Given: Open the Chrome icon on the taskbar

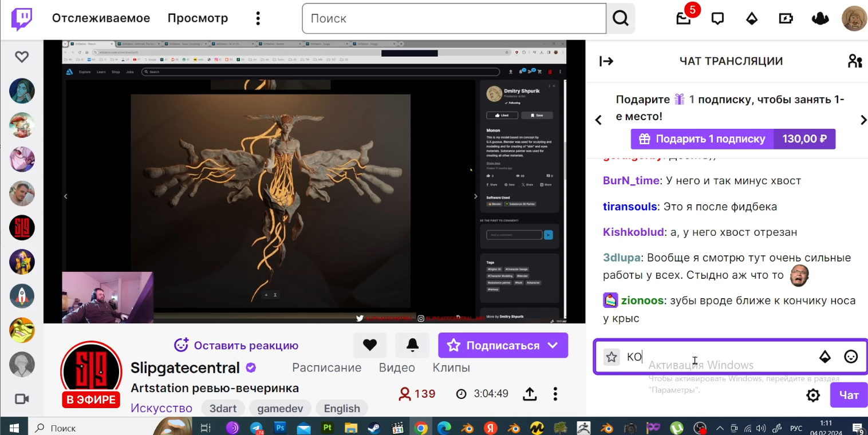Looking at the screenshot, I should pyautogui.click(x=421, y=428).
